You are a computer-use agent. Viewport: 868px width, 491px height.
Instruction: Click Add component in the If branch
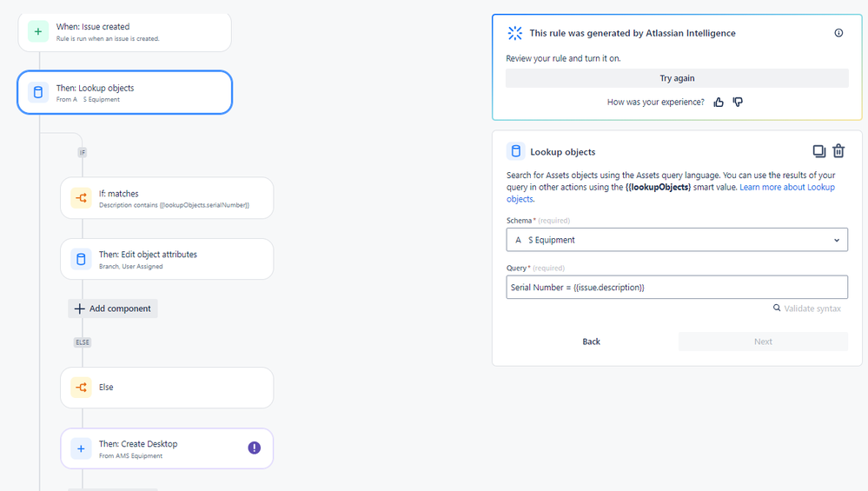tap(113, 309)
